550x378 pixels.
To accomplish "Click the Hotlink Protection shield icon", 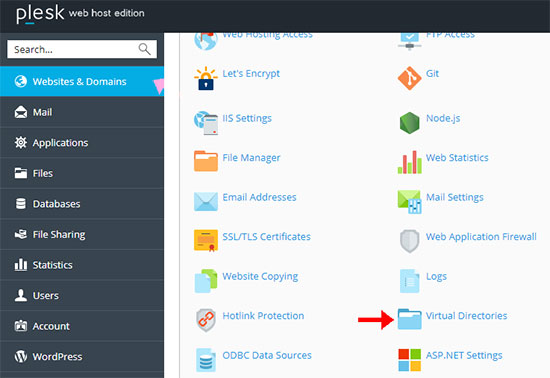I will (206, 320).
